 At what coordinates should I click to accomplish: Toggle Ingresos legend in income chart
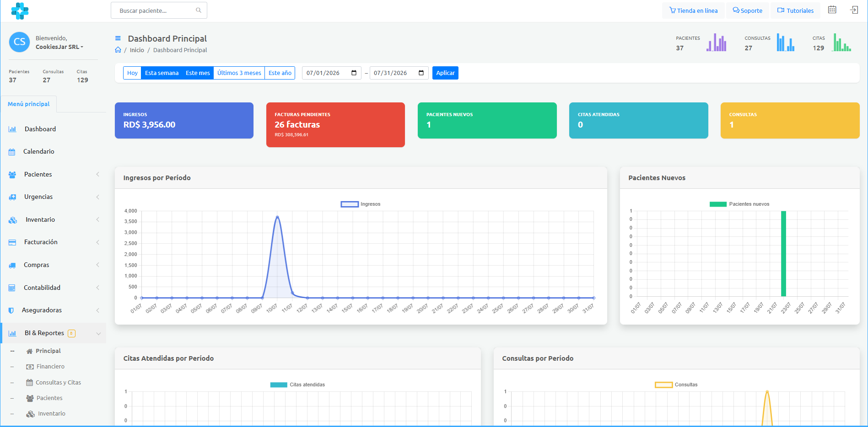(361, 204)
